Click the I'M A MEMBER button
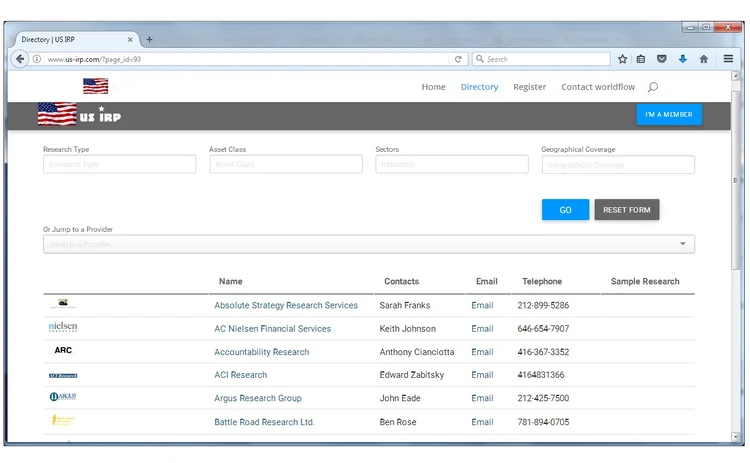This screenshot has width=750, height=463. coord(669,115)
